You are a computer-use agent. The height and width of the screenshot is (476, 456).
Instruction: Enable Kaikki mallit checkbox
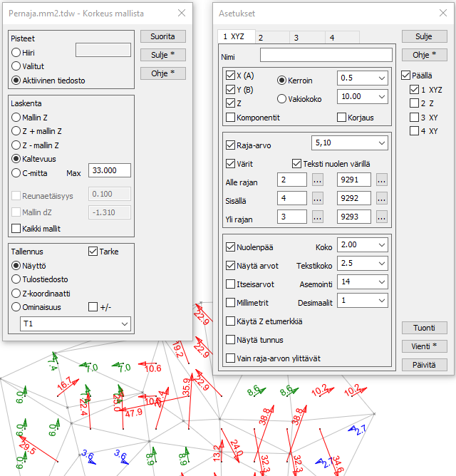[x=16, y=228]
